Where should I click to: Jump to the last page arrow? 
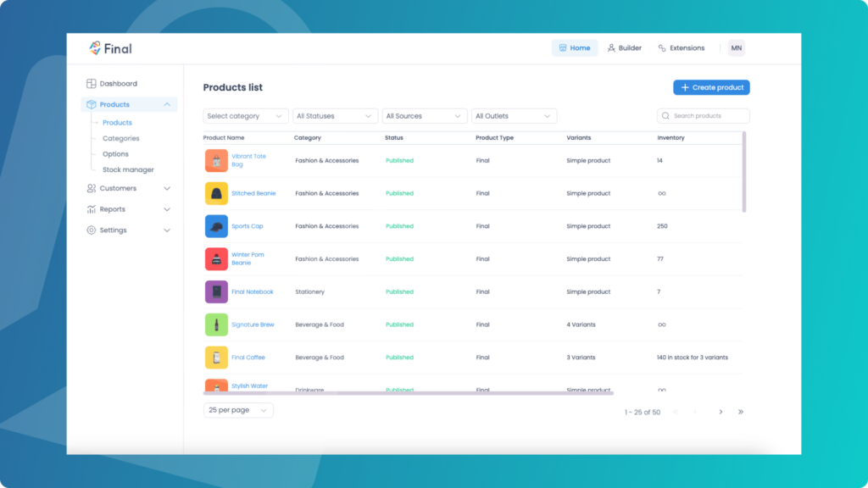[741, 413]
